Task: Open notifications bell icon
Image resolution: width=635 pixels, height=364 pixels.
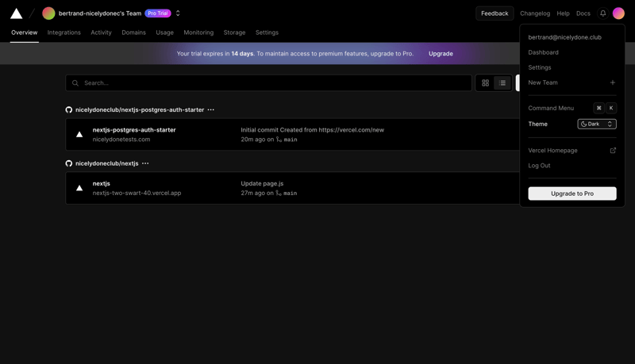Action: click(x=603, y=13)
